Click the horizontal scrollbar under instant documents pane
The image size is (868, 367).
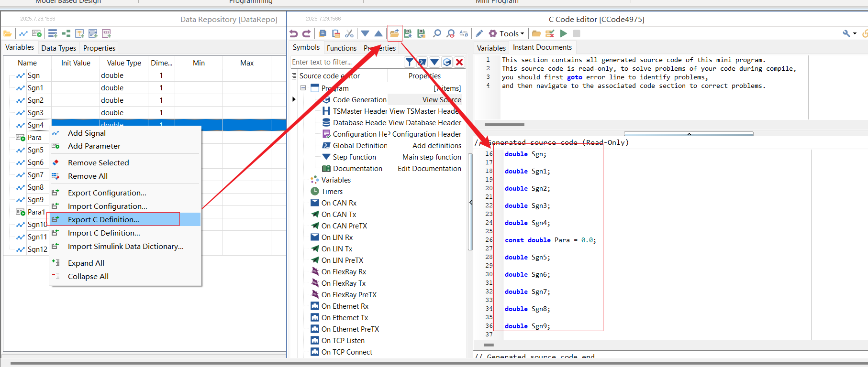click(504, 125)
